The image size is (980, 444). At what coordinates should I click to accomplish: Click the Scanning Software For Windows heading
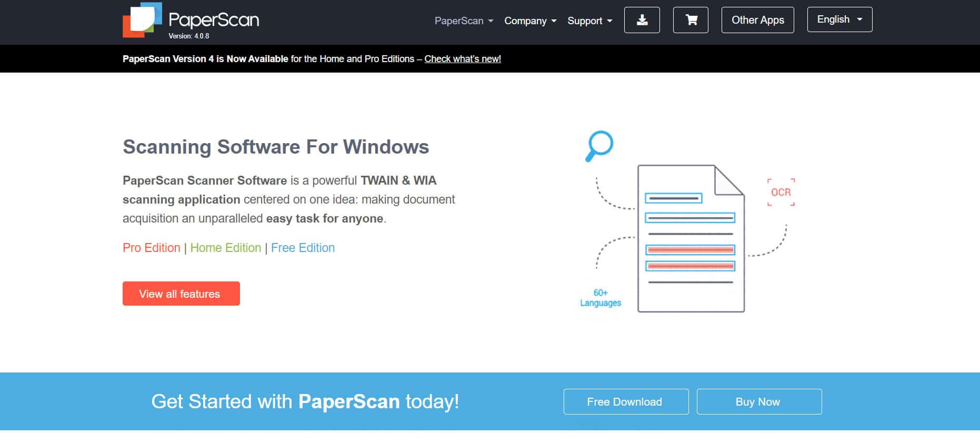[276, 147]
